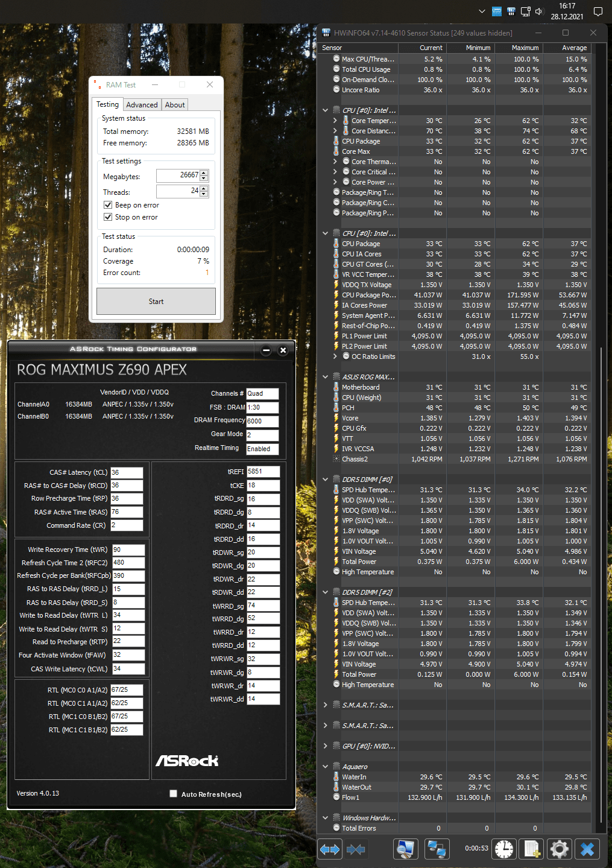
Task: Open the volume tray icon
Action: pyautogui.click(x=539, y=11)
